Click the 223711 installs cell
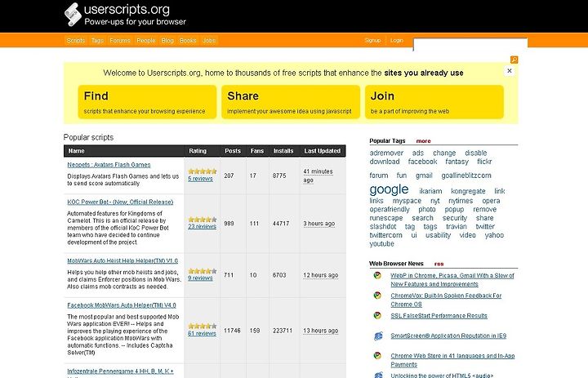Screen dimensions: 588x378 [x=283, y=331]
